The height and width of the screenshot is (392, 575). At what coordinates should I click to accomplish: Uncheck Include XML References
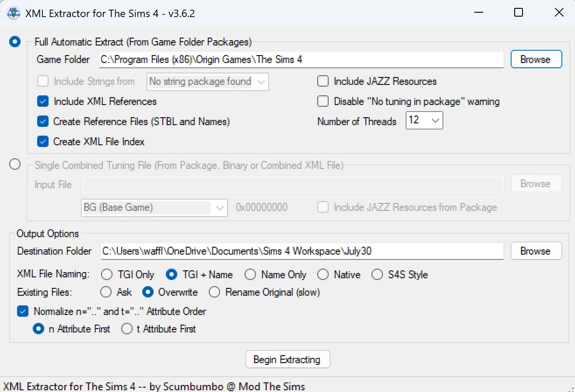point(42,101)
